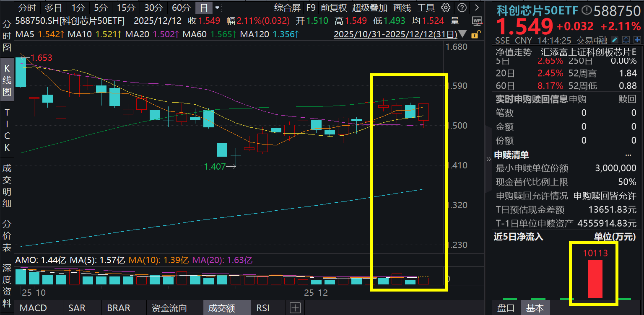Viewport: 644px width, 315px height.
Task: Click the pencil edit icon beside 交易中融
Action: coord(614,40)
